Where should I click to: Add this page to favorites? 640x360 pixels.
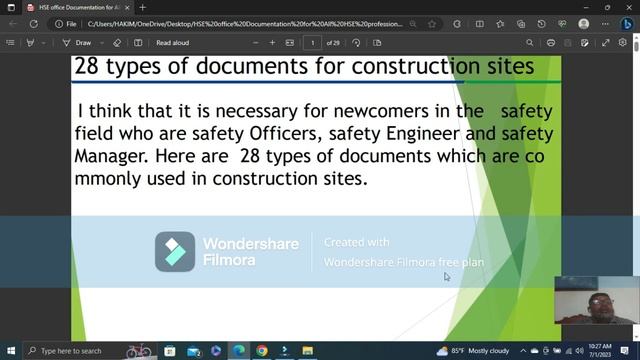coord(432,24)
